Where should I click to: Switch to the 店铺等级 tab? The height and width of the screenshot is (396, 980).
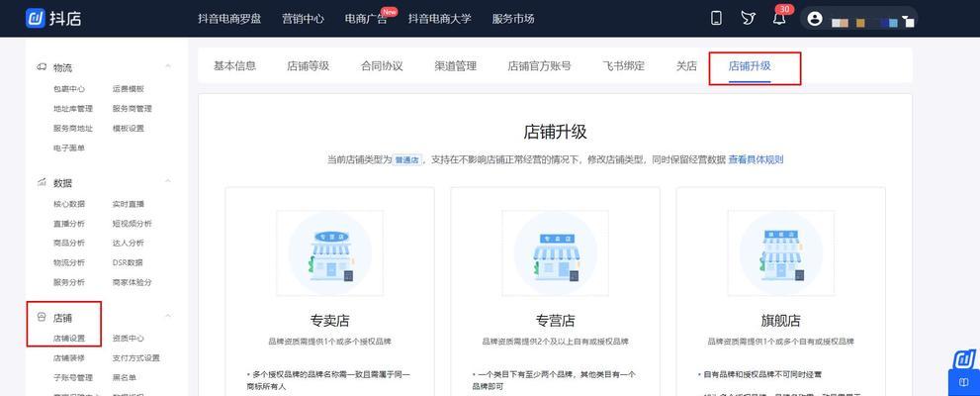[x=308, y=66]
